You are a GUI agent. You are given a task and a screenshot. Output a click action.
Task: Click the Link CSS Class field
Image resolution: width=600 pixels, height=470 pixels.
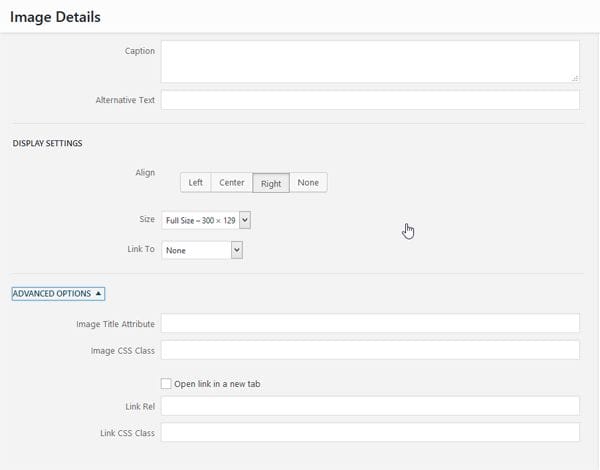click(370, 432)
